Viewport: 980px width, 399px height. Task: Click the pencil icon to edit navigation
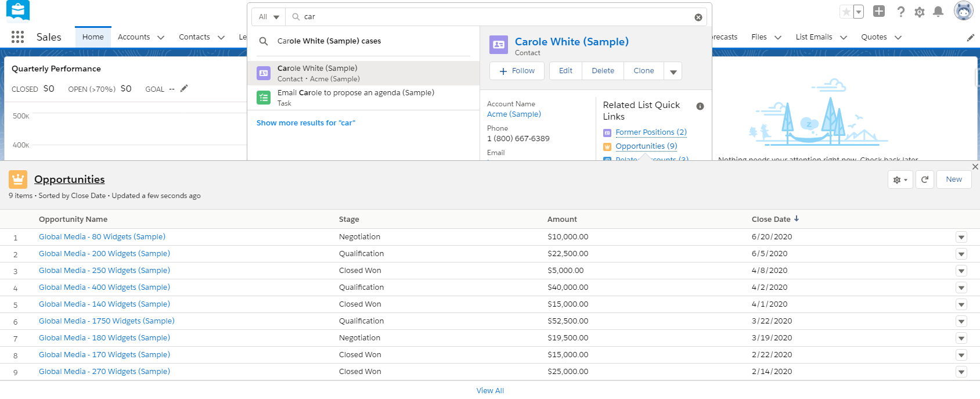point(971,38)
